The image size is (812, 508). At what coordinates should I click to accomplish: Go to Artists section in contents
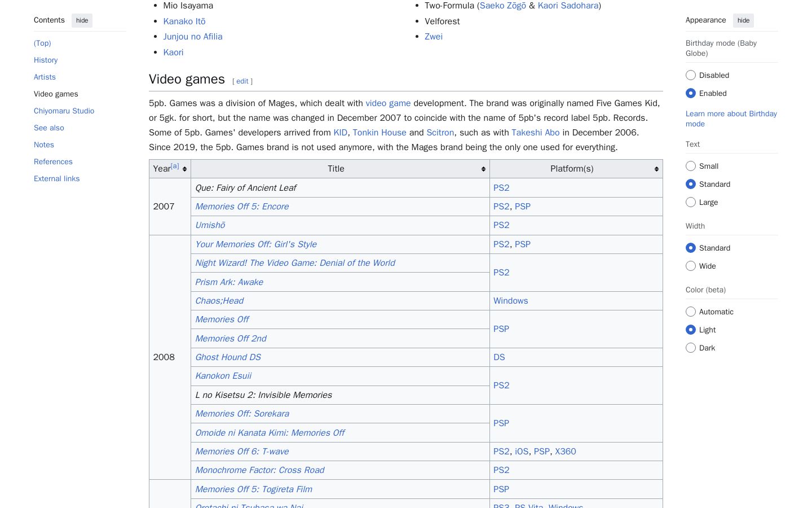pos(45,77)
